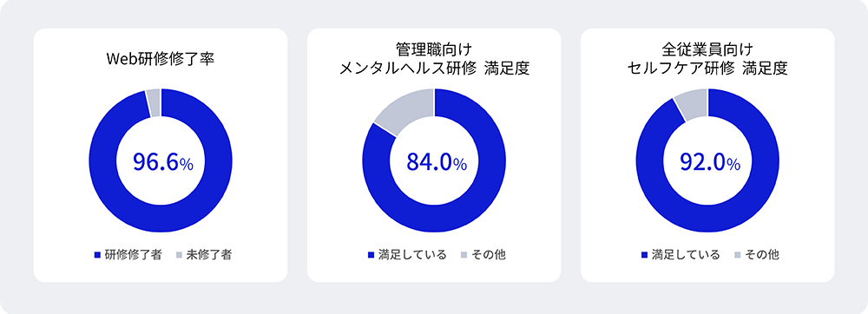
Task: Click the 84.0% center value
Action: click(x=437, y=161)
